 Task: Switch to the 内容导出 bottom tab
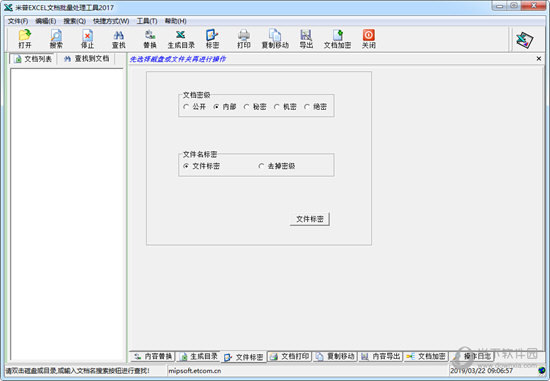[x=381, y=356]
